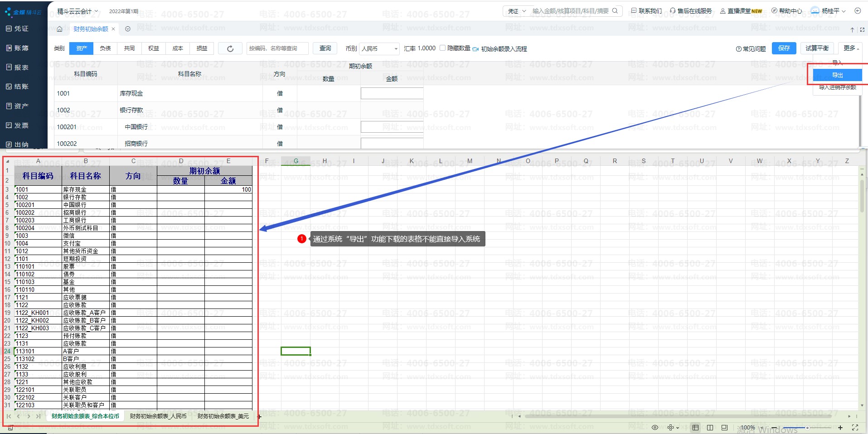This screenshot has height=434, width=868.
Task: Switch to sheet 财务初始余额表_人民币
Action: (x=158, y=416)
